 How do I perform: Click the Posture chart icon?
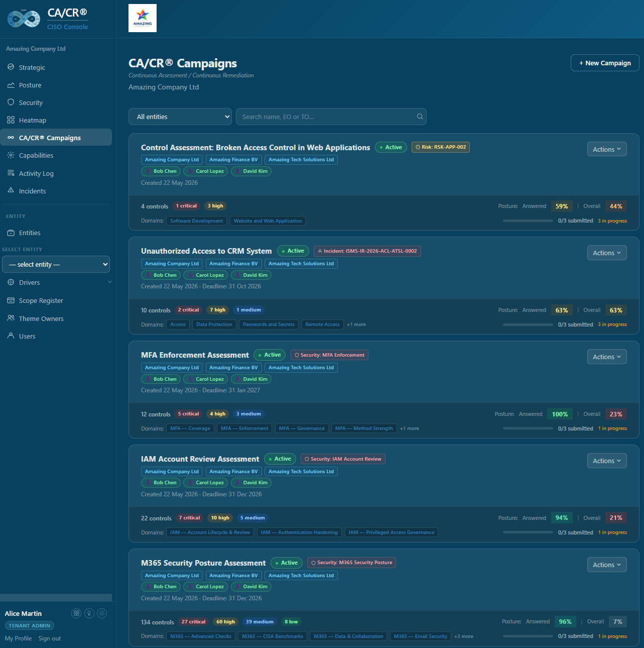(x=11, y=85)
